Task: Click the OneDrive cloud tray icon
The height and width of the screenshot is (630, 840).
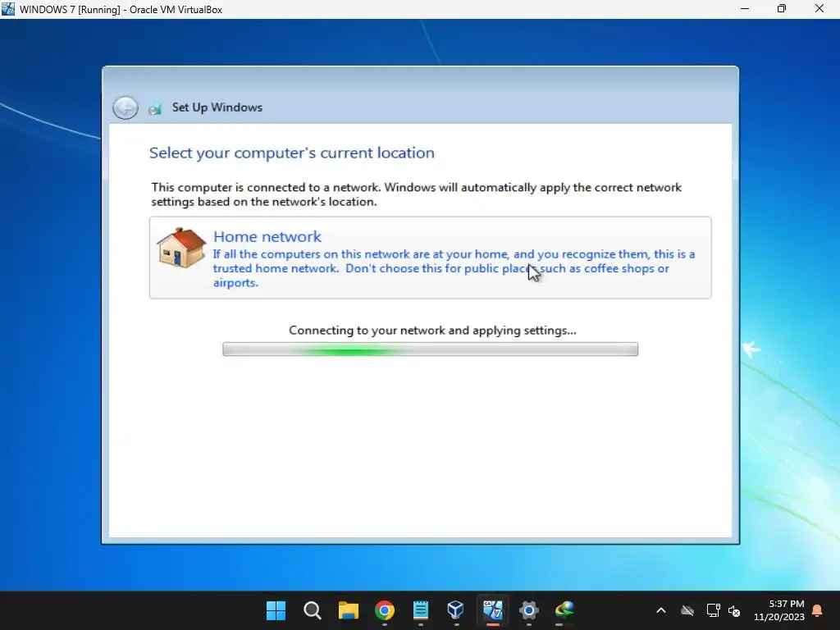Action: point(687,610)
